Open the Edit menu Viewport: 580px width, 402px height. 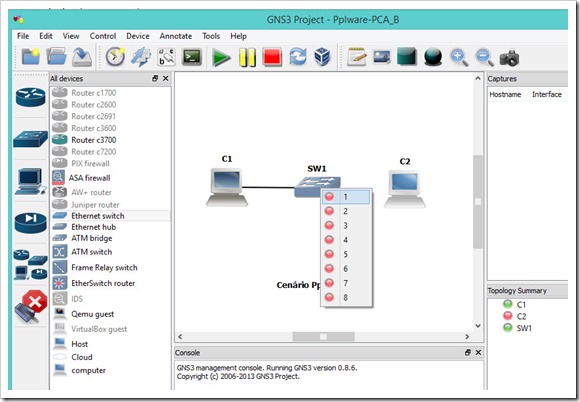tap(46, 36)
